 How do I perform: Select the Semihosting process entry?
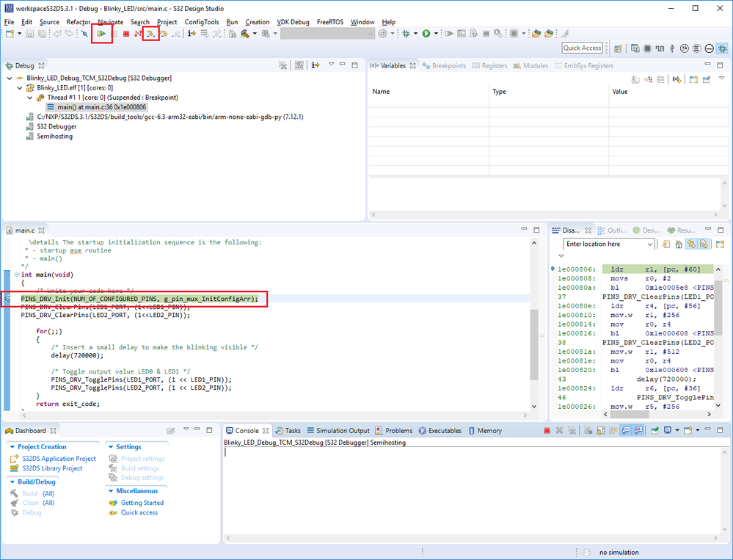(x=55, y=137)
